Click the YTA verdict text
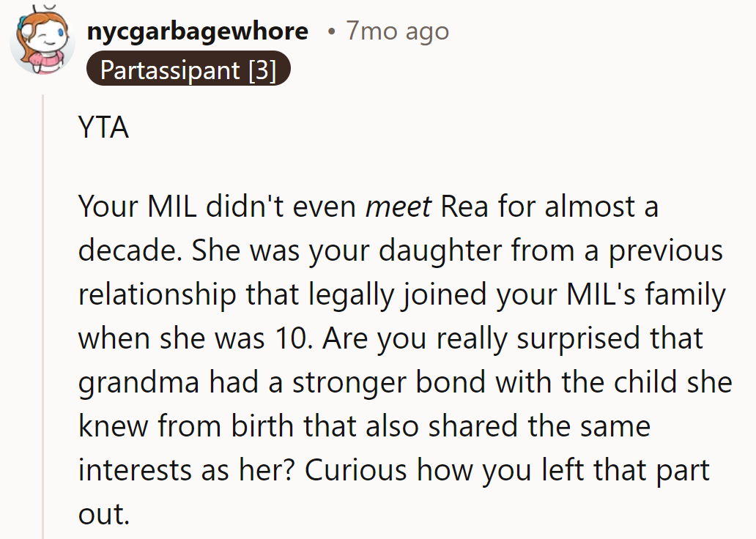Viewport: 756px width, 539px height. (x=103, y=129)
